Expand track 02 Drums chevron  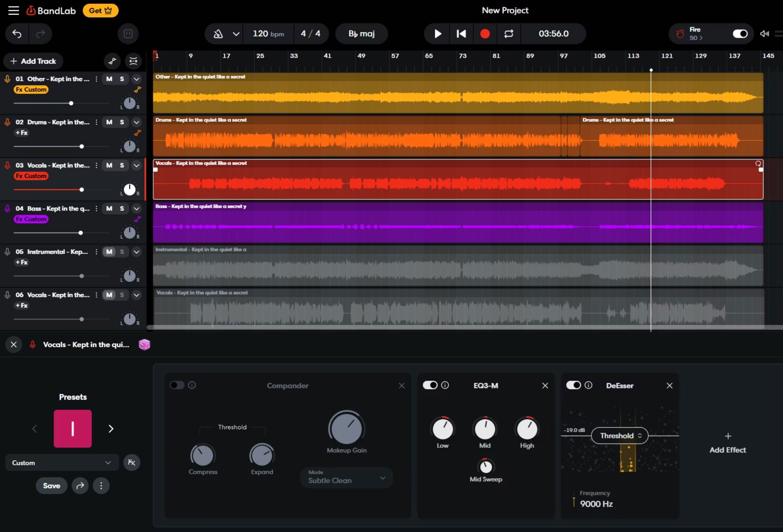pyautogui.click(x=136, y=122)
